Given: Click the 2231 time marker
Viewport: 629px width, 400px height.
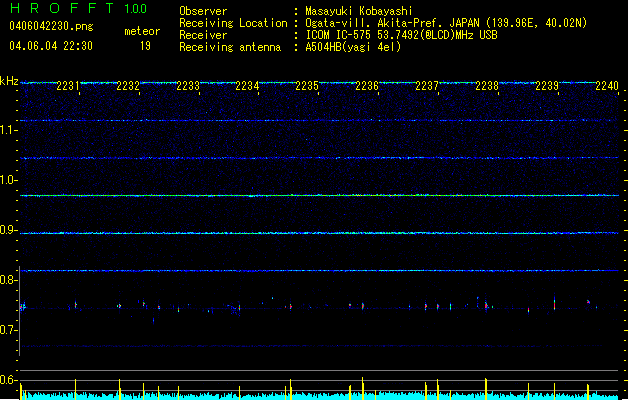Looking at the screenshot, I should click(x=68, y=87).
